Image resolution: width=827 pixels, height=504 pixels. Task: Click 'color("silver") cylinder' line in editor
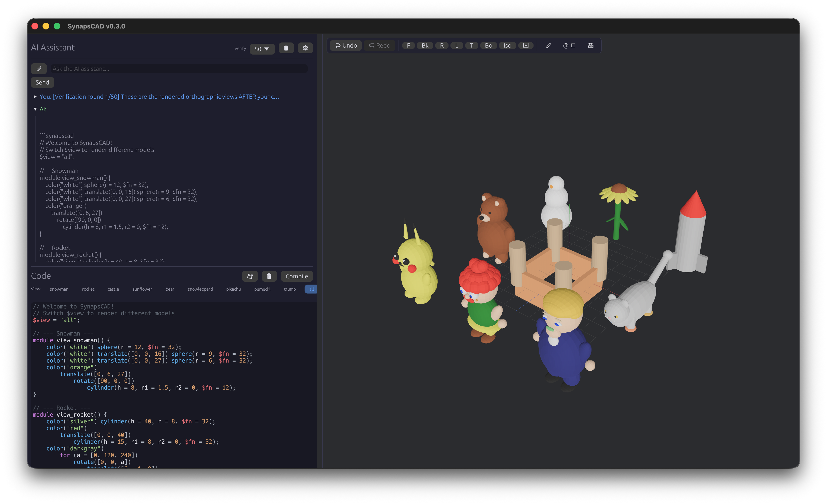click(x=131, y=421)
